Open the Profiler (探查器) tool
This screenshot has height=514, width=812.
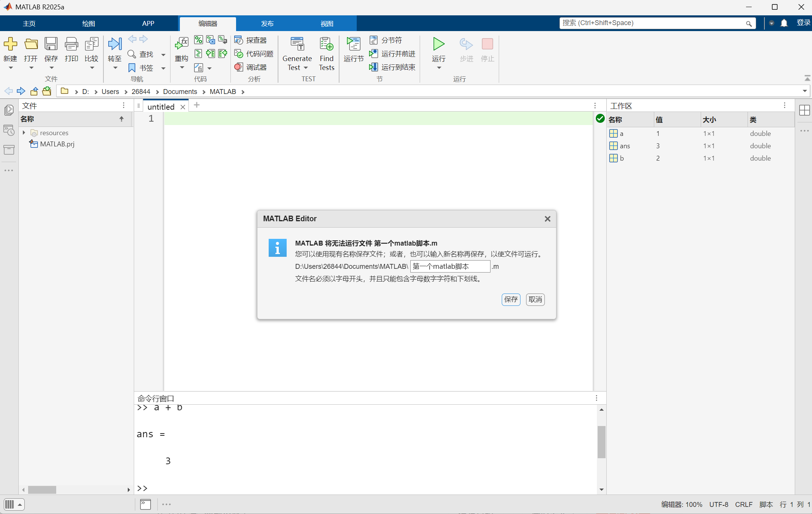pyautogui.click(x=251, y=40)
